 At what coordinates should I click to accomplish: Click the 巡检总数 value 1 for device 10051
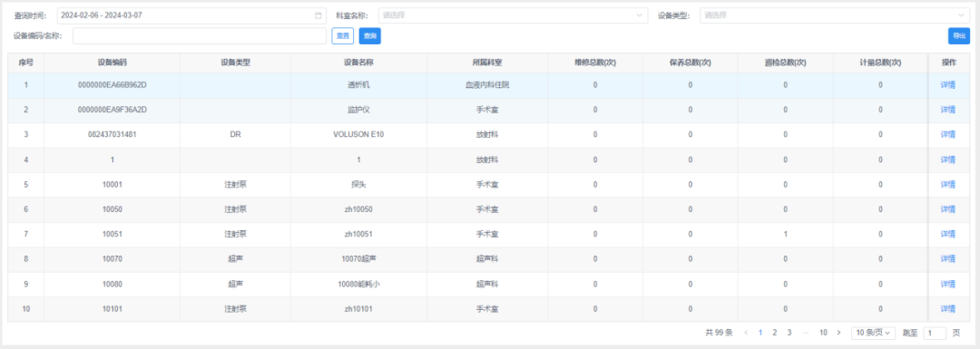785,234
